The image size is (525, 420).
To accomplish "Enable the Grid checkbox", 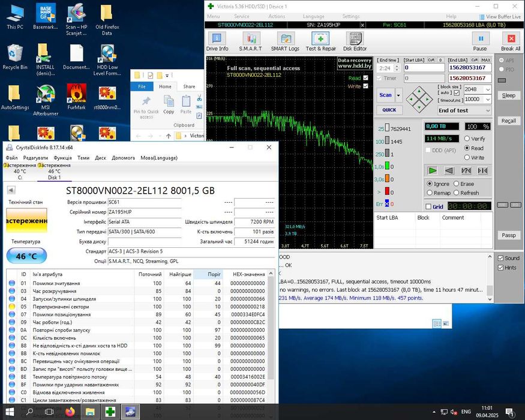I will (428, 207).
